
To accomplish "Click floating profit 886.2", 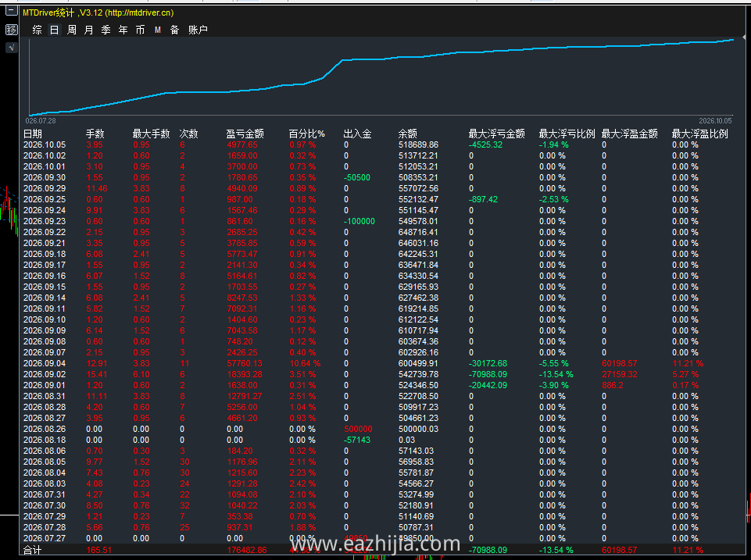I will coord(613,386).
